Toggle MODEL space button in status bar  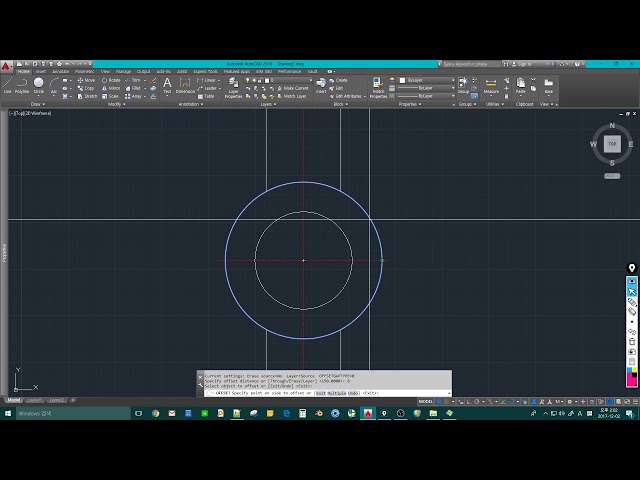(425, 402)
